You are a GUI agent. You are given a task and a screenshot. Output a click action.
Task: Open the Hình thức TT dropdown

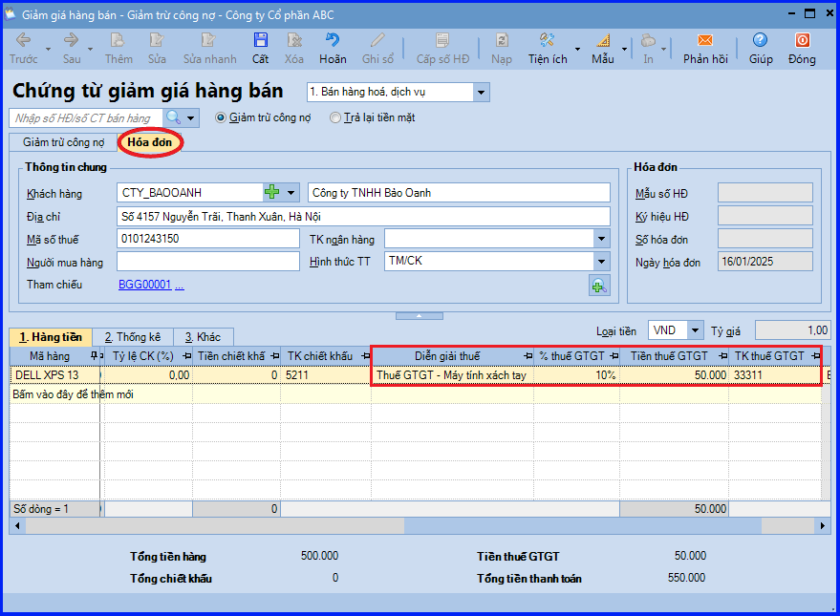click(602, 261)
